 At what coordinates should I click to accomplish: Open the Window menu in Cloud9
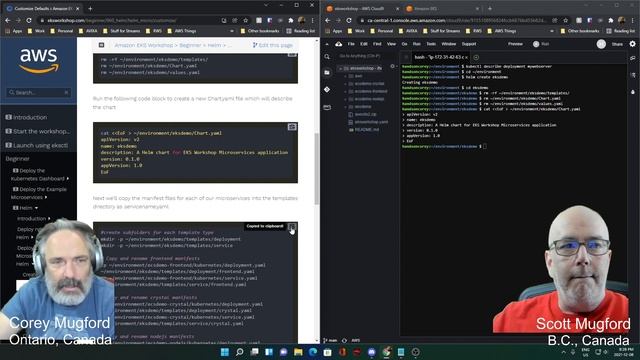[x=448, y=44]
